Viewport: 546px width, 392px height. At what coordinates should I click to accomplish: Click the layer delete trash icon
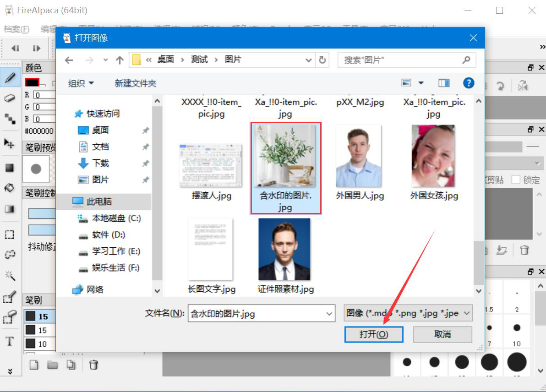(x=524, y=250)
